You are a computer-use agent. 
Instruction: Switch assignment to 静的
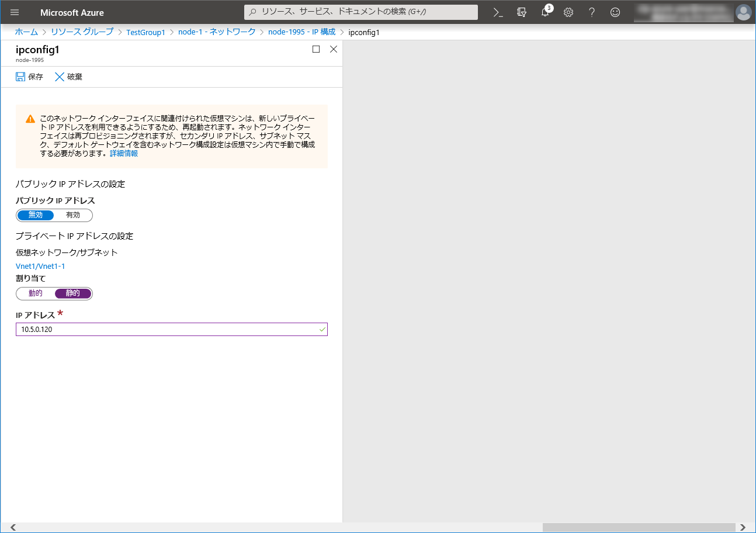(x=73, y=293)
